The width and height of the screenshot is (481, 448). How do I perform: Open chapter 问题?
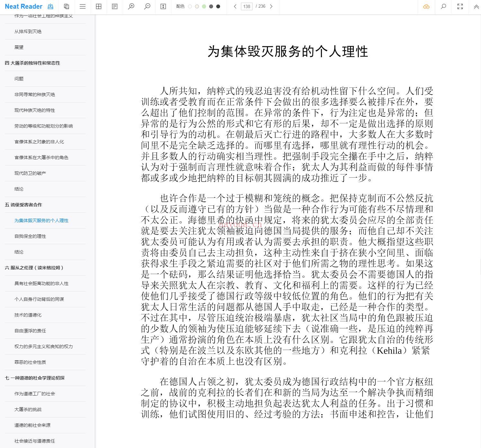coord(19,79)
